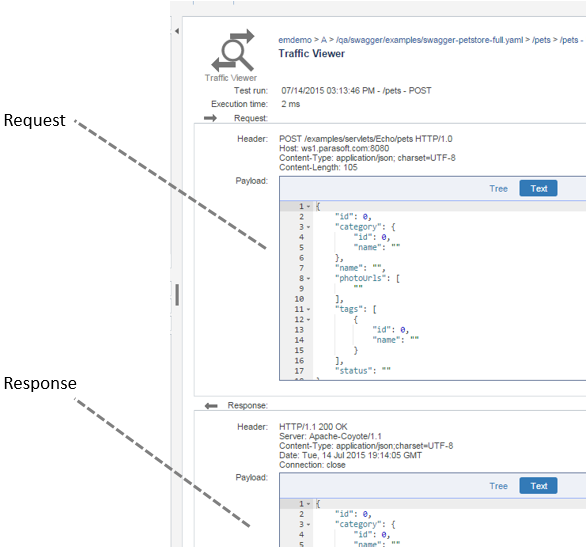Image resolution: width=586 pixels, height=547 pixels.
Task: Select the response payload Text button
Action: [539, 486]
